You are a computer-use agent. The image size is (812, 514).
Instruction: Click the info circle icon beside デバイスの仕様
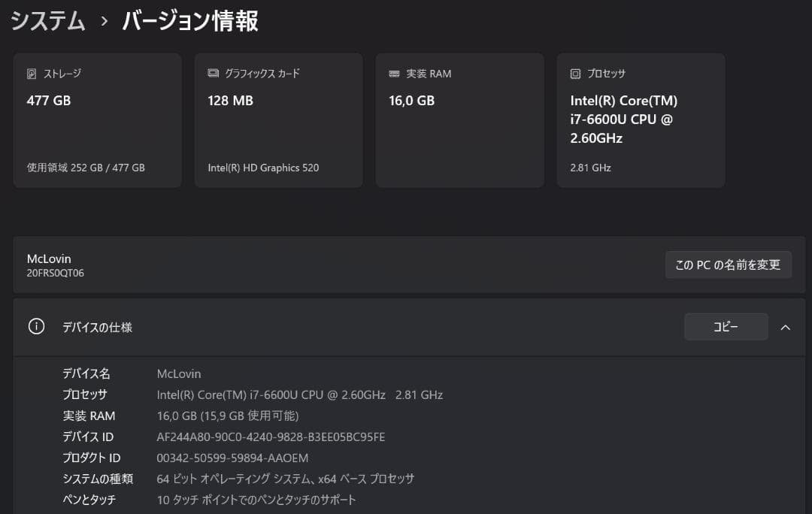(36, 327)
